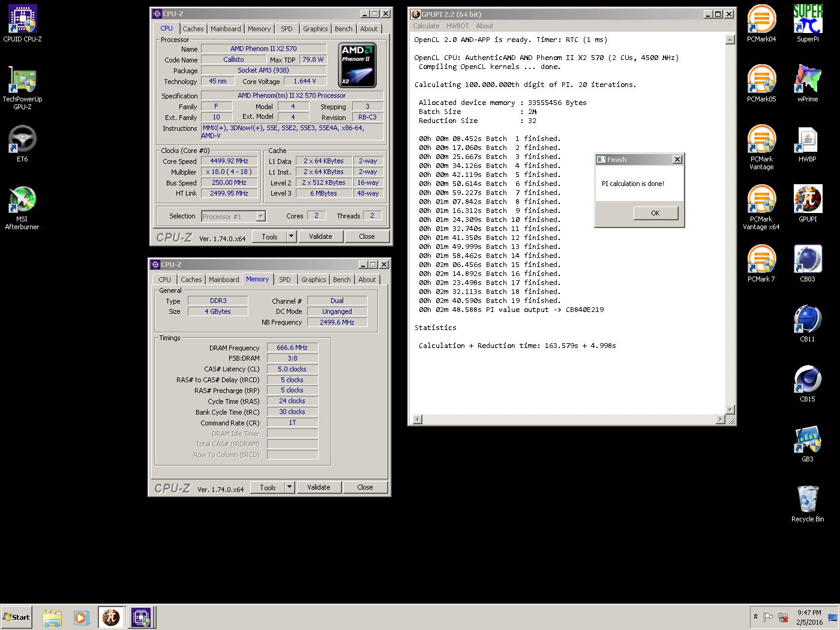Launch TechPowerUp GPU-Z desktop icon
Image resolution: width=840 pixels, height=630 pixels.
(x=22, y=88)
